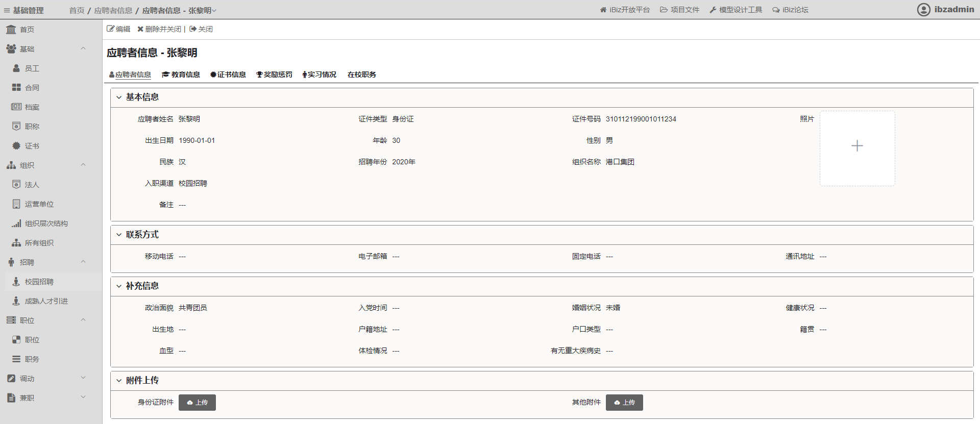The width and height of the screenshot is (980, 424).
Task: Click the 首页 breadcrumb link
Action: [x=77, y=10]
